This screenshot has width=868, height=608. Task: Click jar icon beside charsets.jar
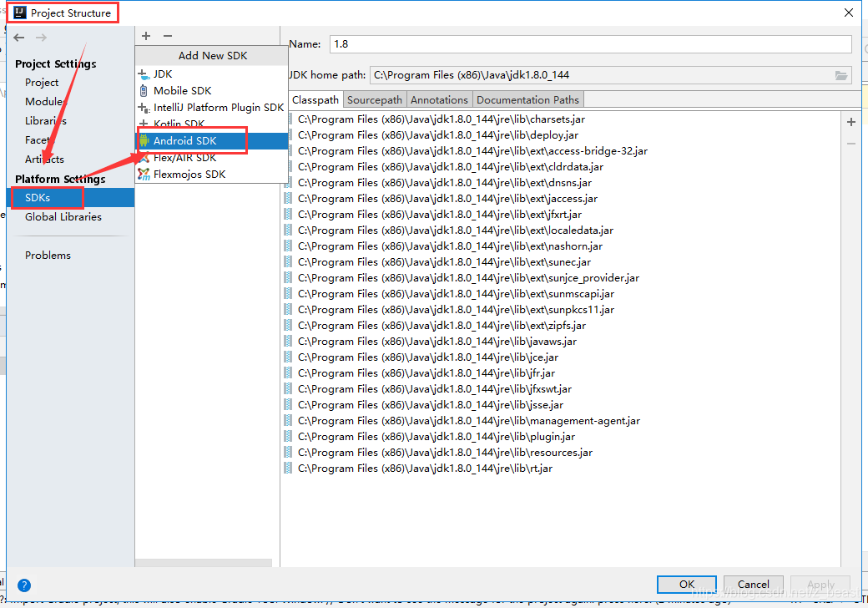click(x=289, y=119)
